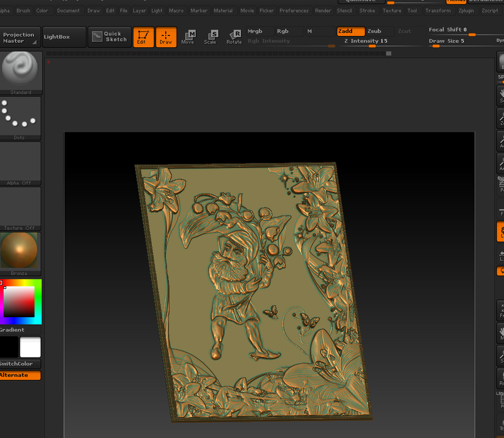Switch to Zsub sculpting mode
Viewport: 504px width, 438px height.
point(381,31)
